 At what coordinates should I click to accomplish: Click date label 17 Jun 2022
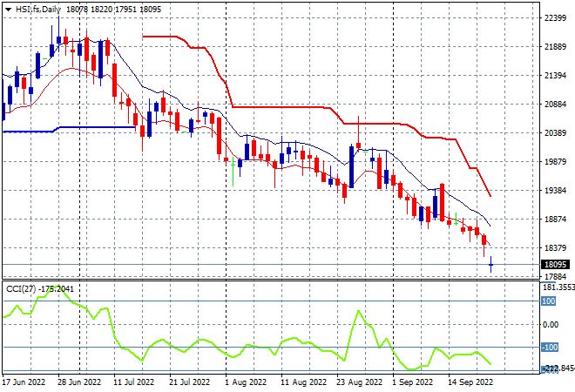pyautogui.click(x=24, y=382)
